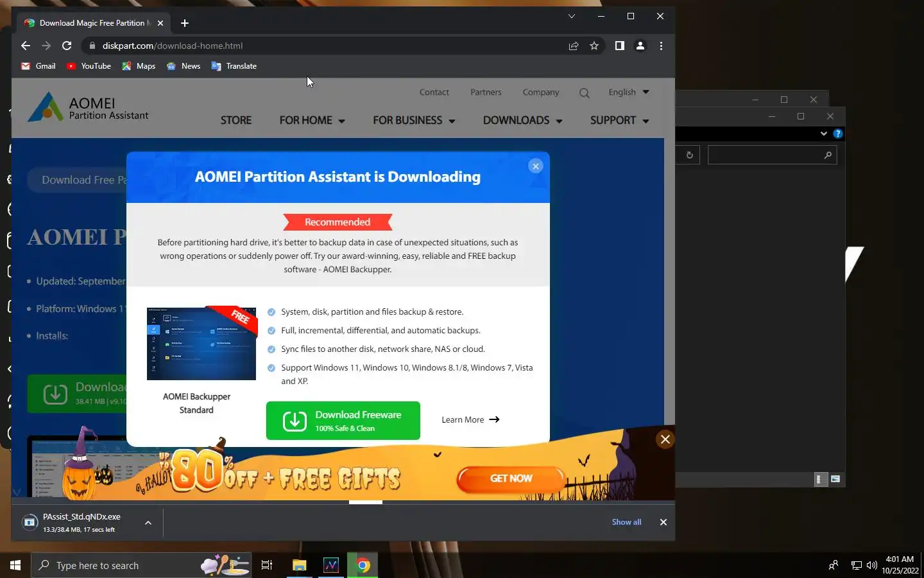Open the YouTube bookmark

click(89, 66)
